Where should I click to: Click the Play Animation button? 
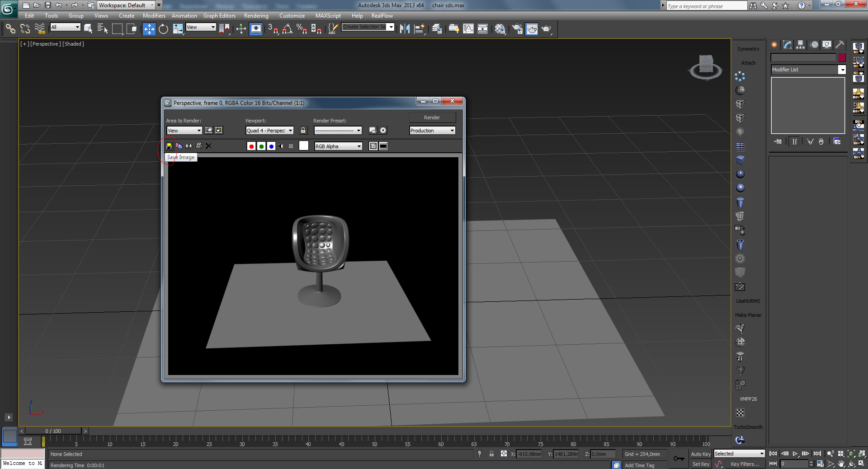[795, 454]
